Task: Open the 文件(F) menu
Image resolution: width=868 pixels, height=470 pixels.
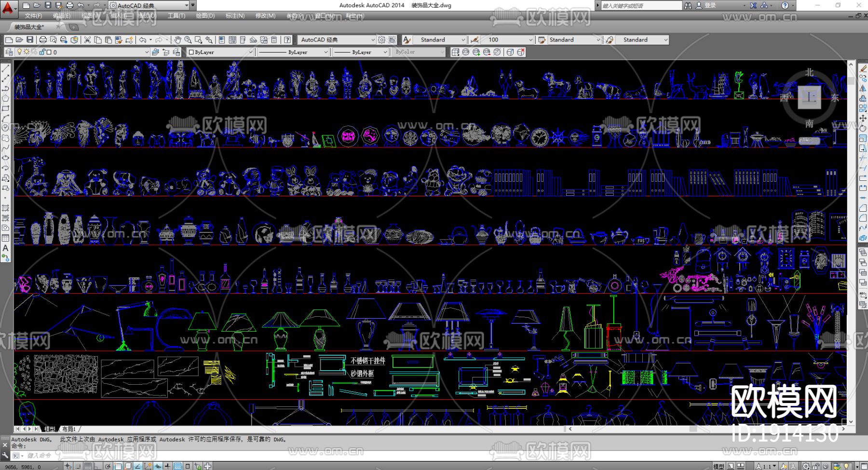Action: [x=33, y=16]
